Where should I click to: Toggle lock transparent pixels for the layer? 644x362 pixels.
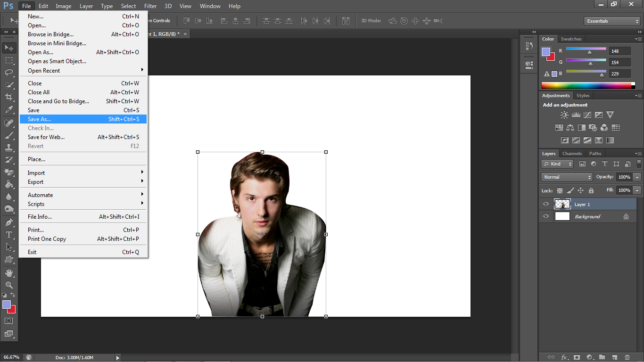(560, 190)
